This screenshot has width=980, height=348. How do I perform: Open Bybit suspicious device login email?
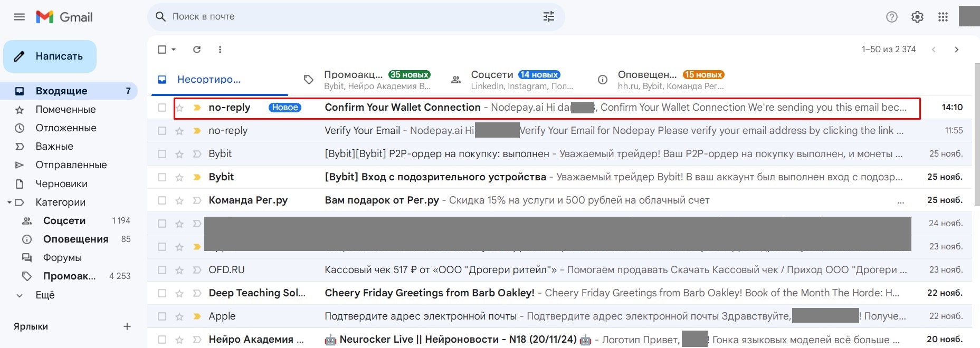click(559, 177)
